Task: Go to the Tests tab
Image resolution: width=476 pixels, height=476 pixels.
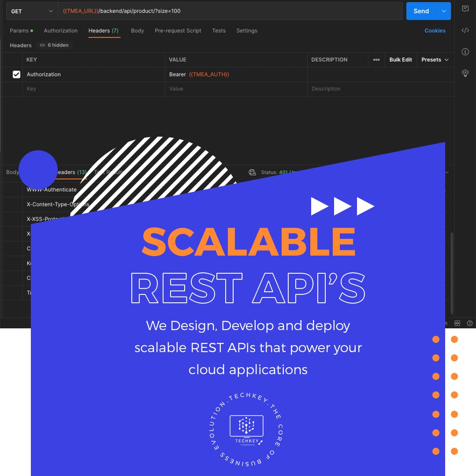Action: (x=219, y=31)
